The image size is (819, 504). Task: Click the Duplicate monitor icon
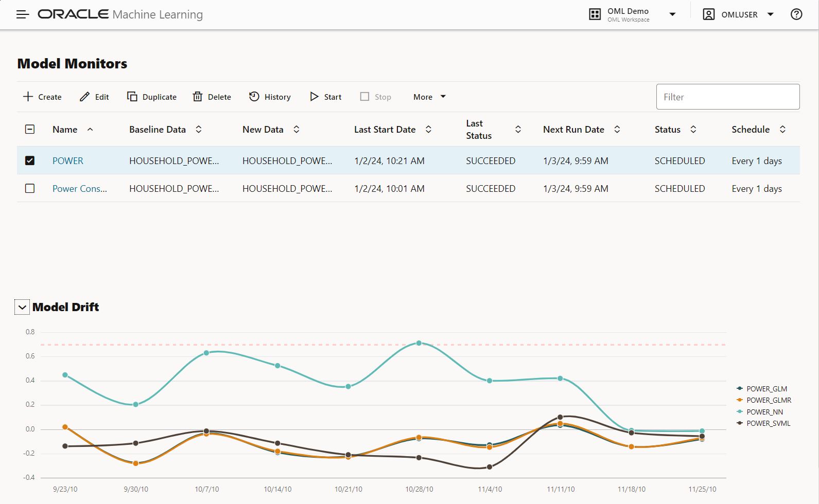(132, 97)
